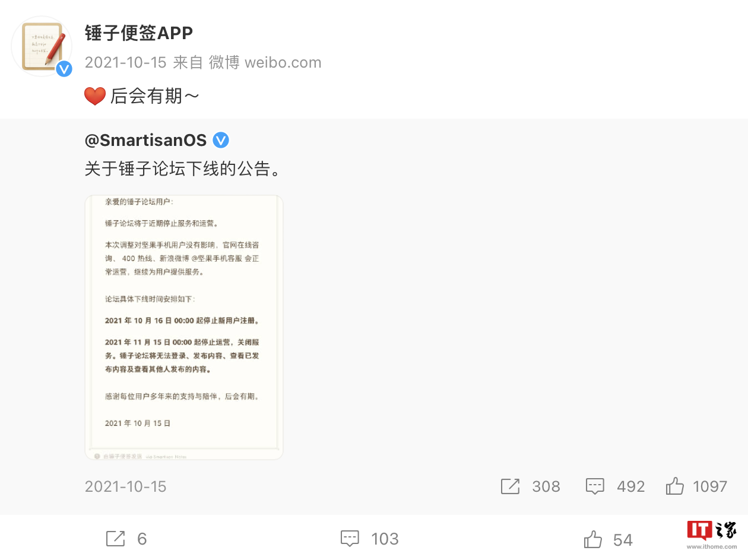Viewport: 748px width, 560px height.
Task: Click the 492 comment count number
Action: tap(630, 486)
